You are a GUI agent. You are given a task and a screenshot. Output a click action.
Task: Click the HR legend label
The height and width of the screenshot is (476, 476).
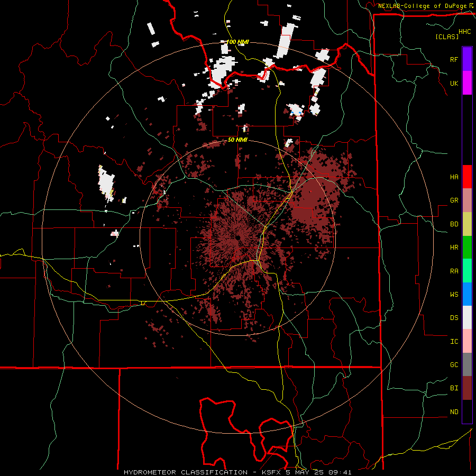(x=454, y=248)
